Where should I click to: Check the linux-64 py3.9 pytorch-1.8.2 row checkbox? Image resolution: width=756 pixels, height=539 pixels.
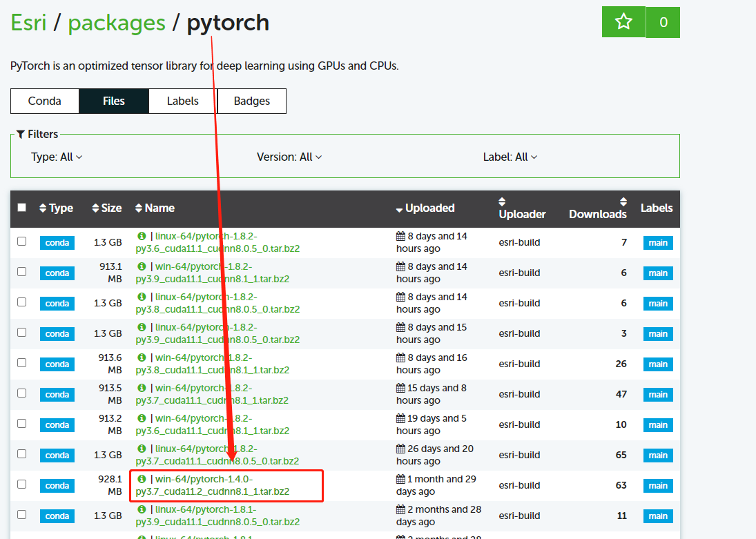click(21, 332)
